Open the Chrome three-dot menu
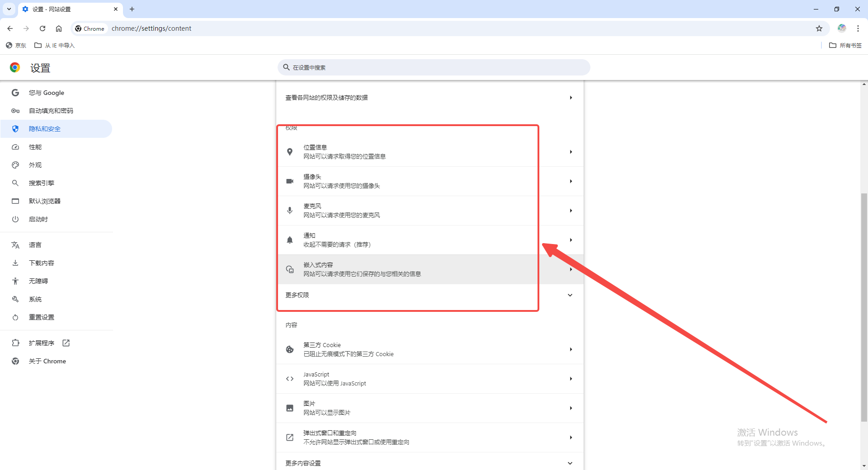The width and height of the screenshot is (868, 470). click(x=858, y=28)
